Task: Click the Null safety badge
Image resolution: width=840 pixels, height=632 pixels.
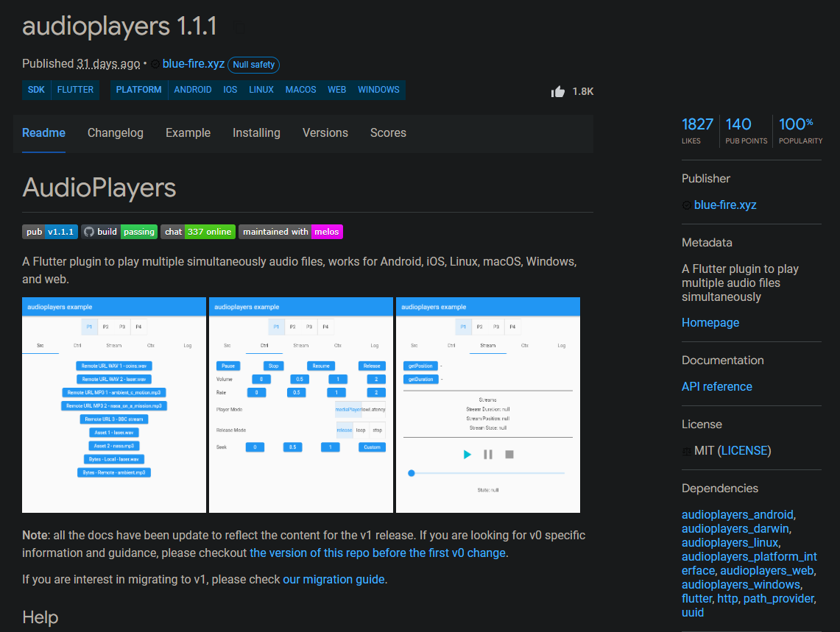Action: click(x=253, y=65)
